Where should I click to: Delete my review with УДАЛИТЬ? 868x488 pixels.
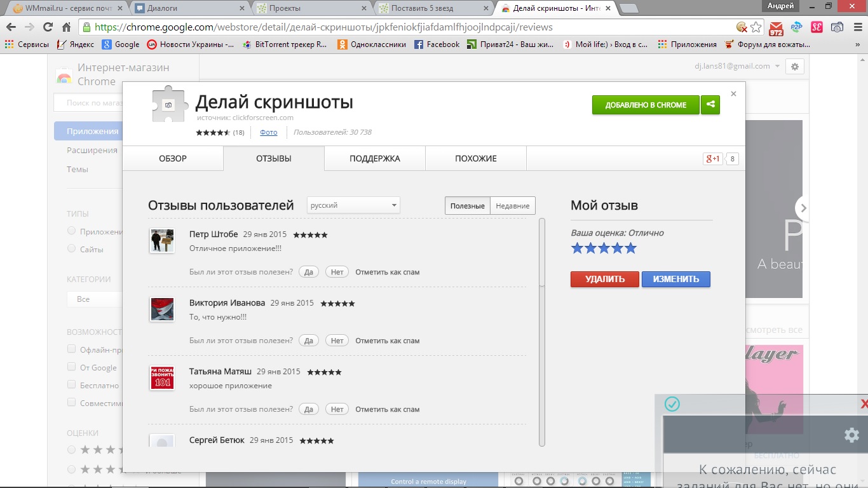click(605, 280)
